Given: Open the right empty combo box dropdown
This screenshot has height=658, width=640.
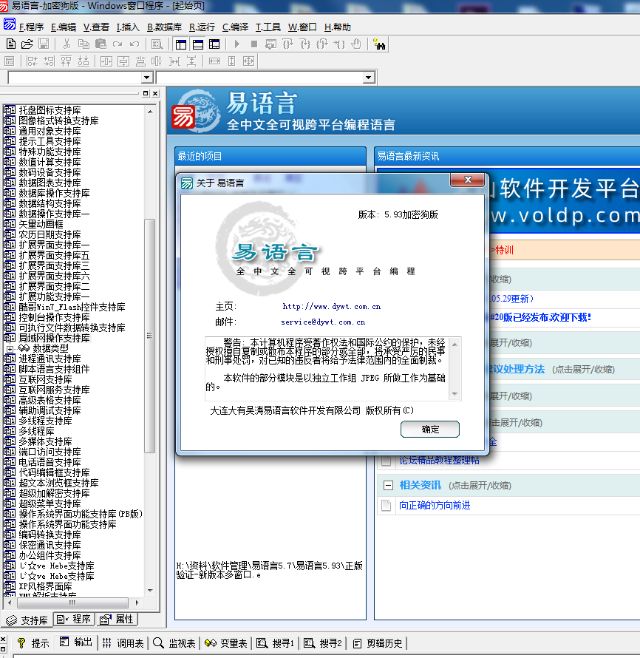Looking at the screenshot, I should (x=368, y=78).
